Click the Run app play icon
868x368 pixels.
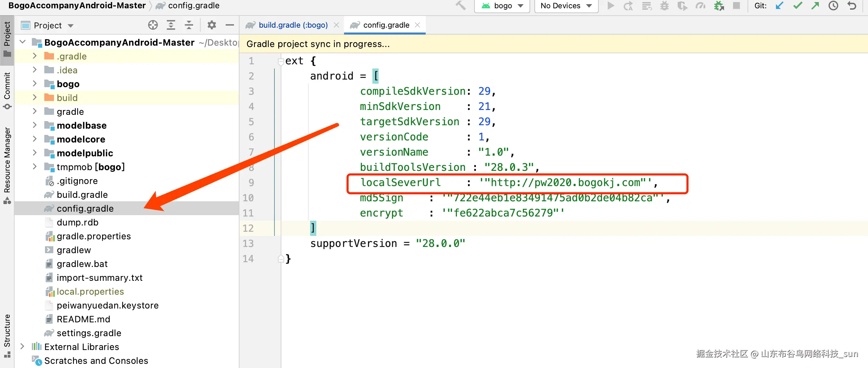pos(611,6)
